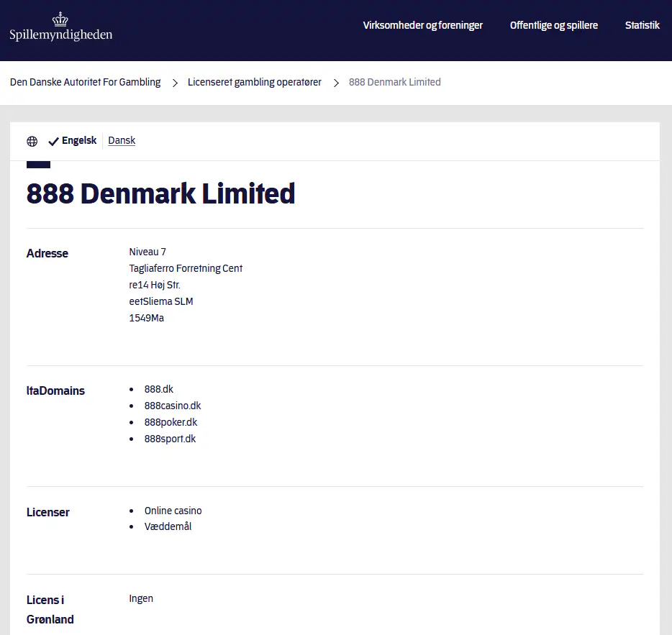Screen dimensions: 672x635
Task: Click the Ingen value
Action: [141, 598]
